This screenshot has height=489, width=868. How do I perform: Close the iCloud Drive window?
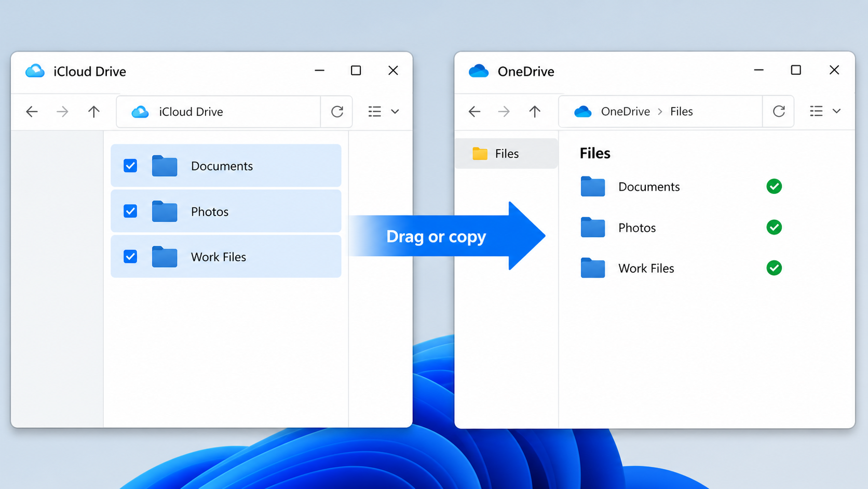[x=393, y=70]
